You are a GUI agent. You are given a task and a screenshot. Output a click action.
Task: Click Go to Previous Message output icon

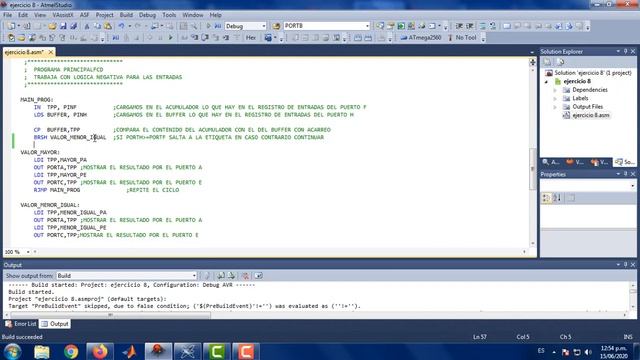(x=221, y=276)
